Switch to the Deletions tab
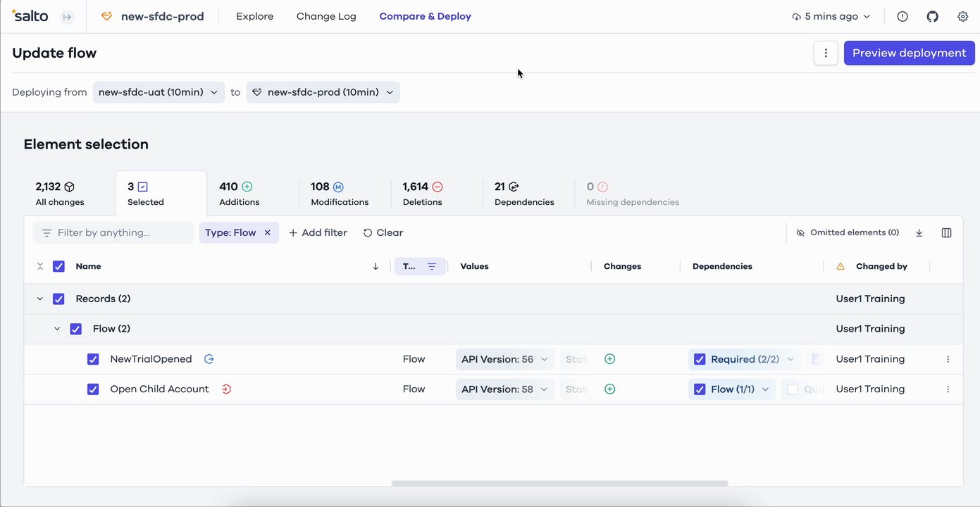This screenshot has width=980, height=507. pyautogui.click(x=437, y=194)
